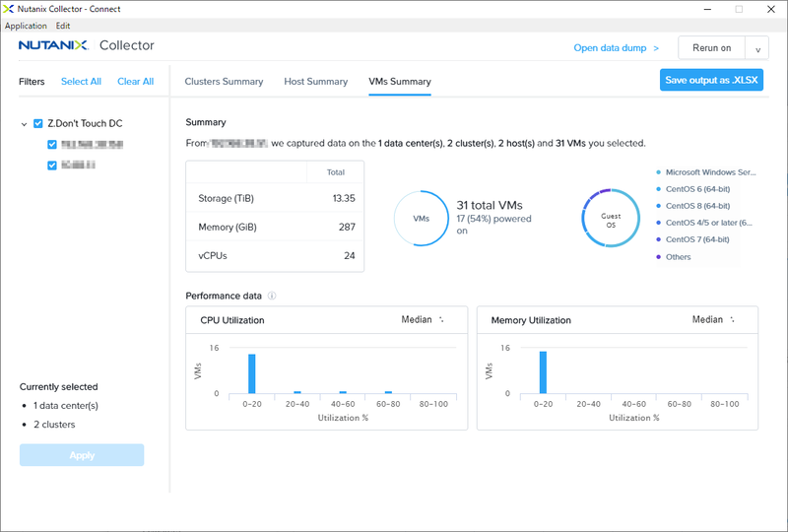Click '1 data center(s)' selected item
This screenshot has width=788, height=532.
66,405
